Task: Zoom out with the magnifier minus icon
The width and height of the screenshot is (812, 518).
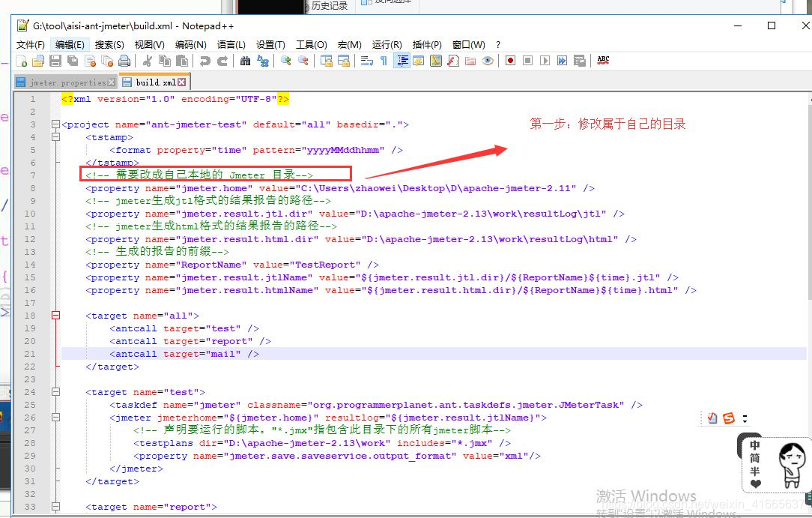Action: (x=303, y=61)
